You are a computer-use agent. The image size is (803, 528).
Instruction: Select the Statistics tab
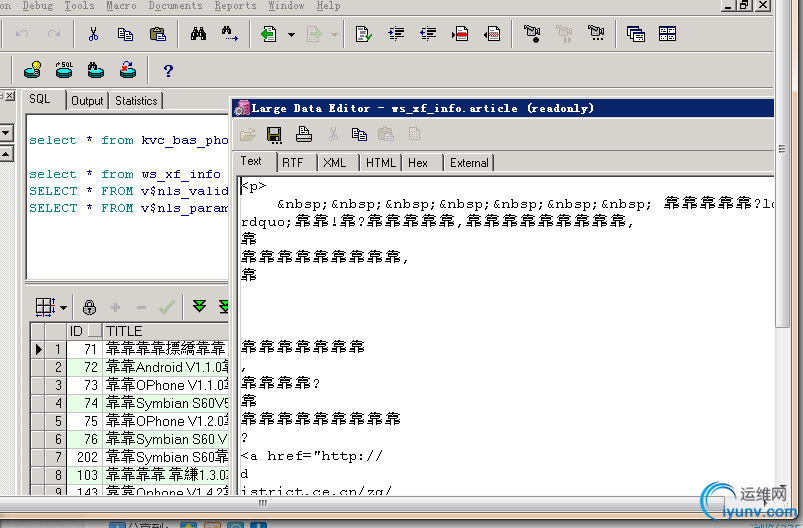tap(136, 101)
